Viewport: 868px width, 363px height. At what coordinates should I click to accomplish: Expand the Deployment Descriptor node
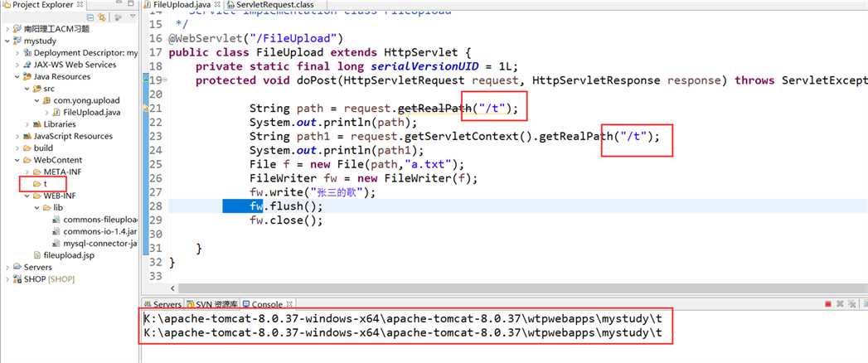coord(17,53)
